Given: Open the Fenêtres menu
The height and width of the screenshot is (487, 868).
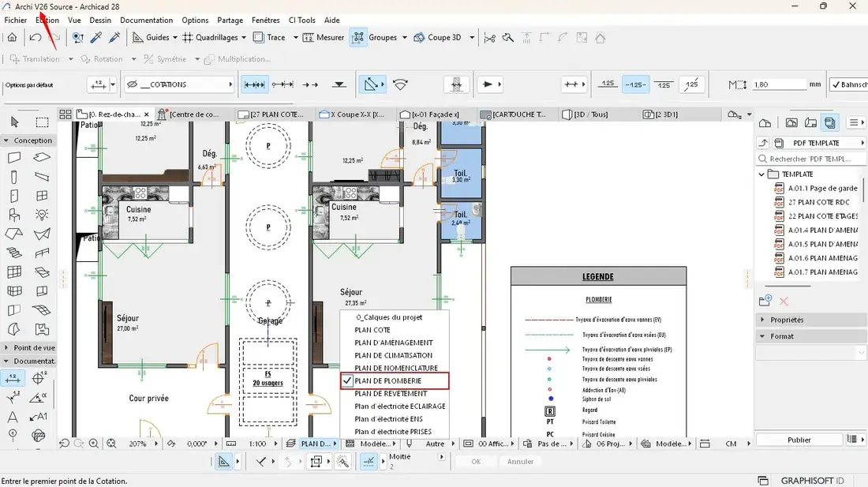Looking at the screenshot, I should coord(266,20).
